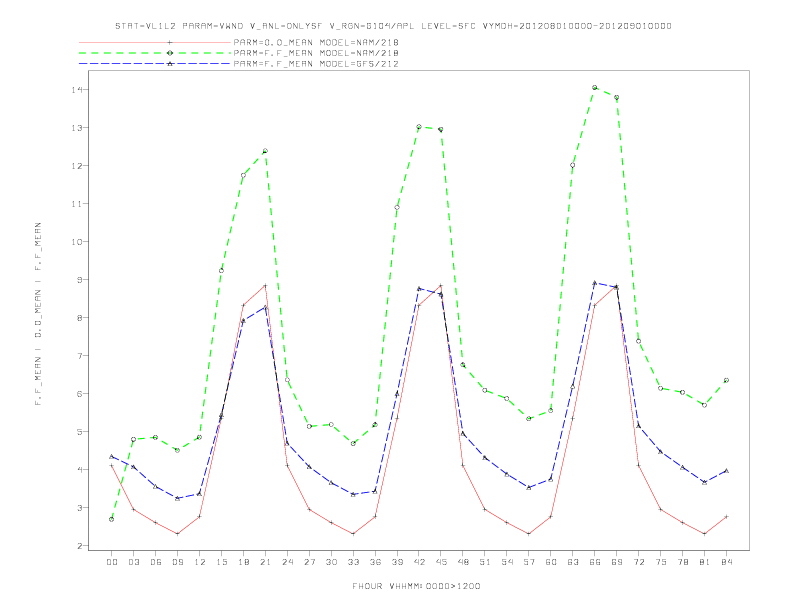Click green circle marker at hour 84
The width and height of the screenshot is (792, 612).
tap(726, 380)
